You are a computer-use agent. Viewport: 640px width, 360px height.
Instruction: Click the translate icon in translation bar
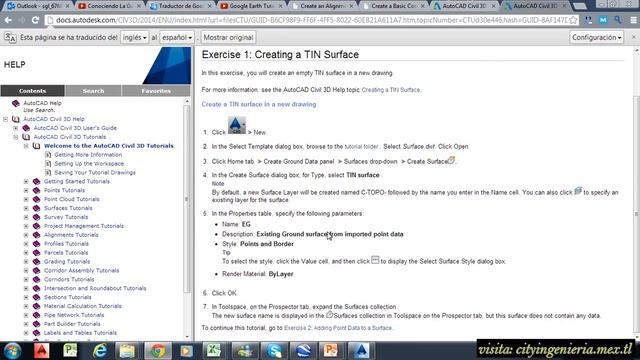pyautogui.click(x=10, y=38)
